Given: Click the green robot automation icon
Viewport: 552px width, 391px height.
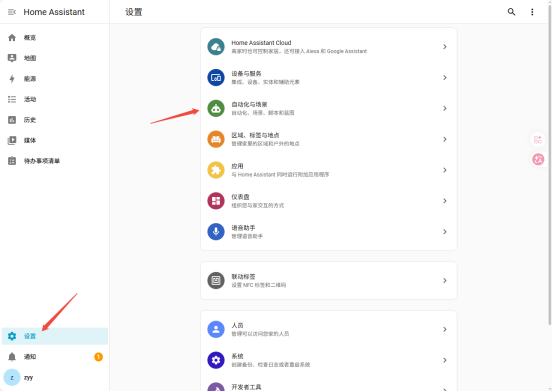Looking at the screenshot, I should coord(216,108).
